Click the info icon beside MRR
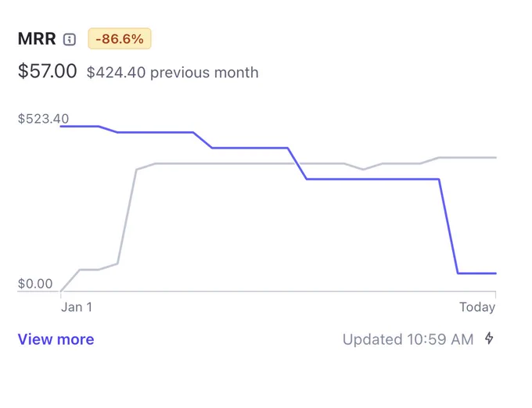 [70, 39]
